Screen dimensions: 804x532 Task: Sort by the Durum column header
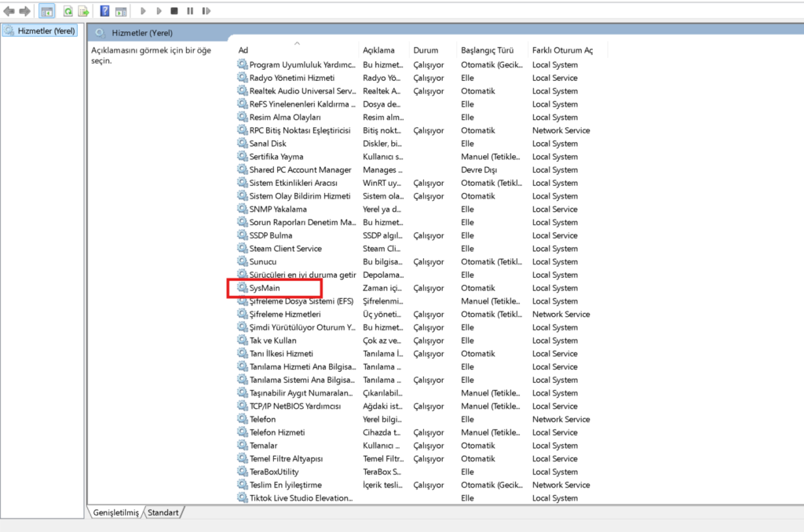(x=426, y=50)
